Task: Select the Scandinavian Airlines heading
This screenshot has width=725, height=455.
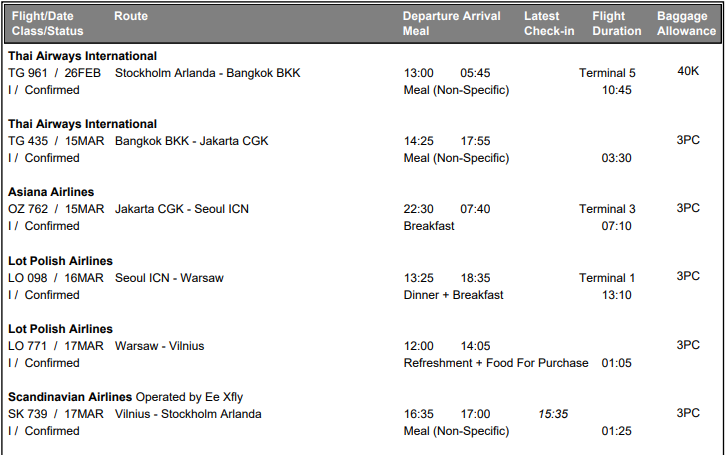Action: (69, 397)
